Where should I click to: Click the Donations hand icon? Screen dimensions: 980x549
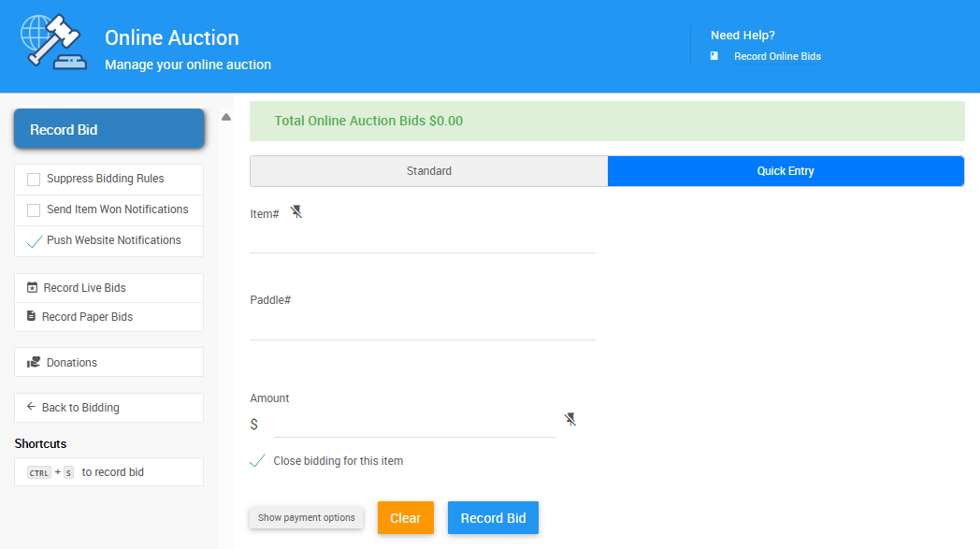34,363
